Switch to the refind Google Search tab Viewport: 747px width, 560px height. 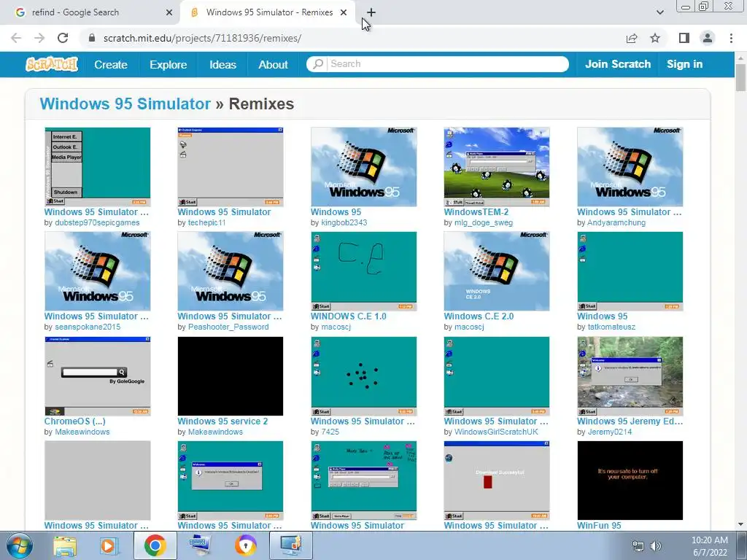(90, 12)
